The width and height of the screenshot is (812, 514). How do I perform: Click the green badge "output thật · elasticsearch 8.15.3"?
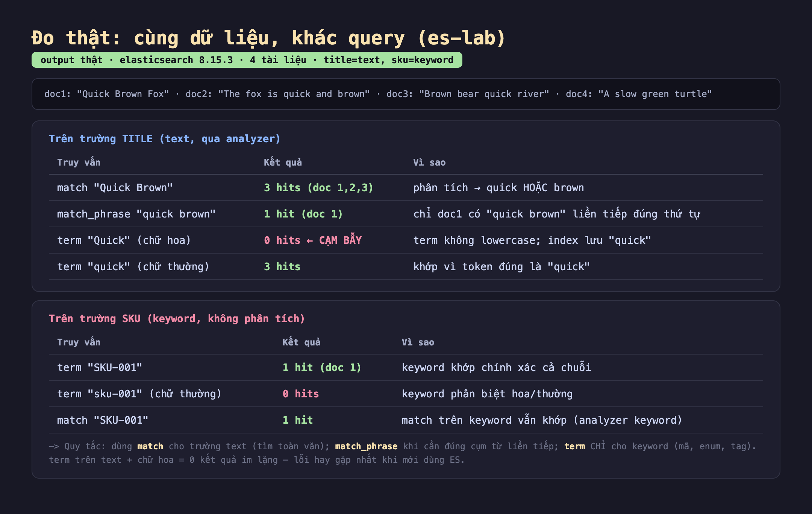(247, 60)
